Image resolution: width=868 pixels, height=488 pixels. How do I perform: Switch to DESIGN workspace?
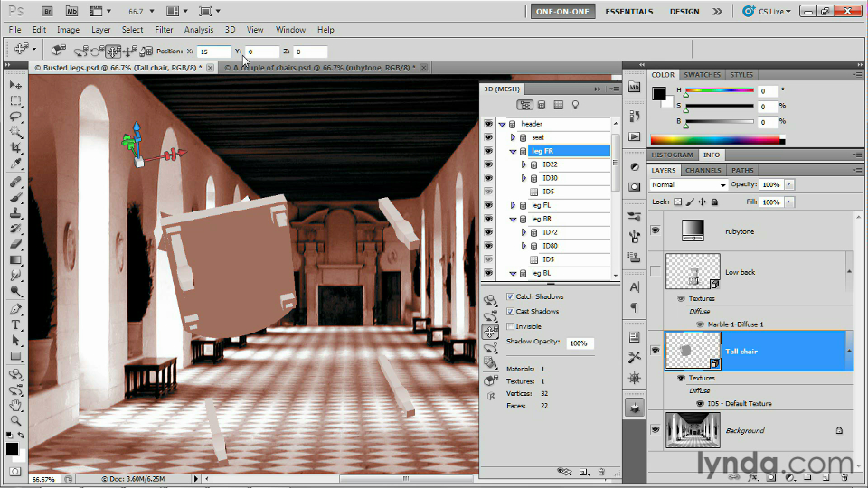tap(684, 12)
